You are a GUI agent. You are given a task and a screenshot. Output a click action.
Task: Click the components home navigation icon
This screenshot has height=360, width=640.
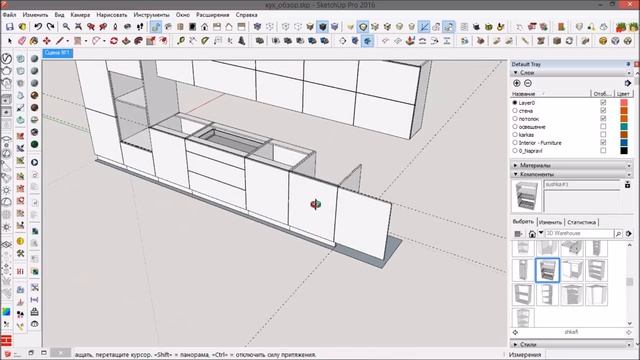[x=532, y=234]
